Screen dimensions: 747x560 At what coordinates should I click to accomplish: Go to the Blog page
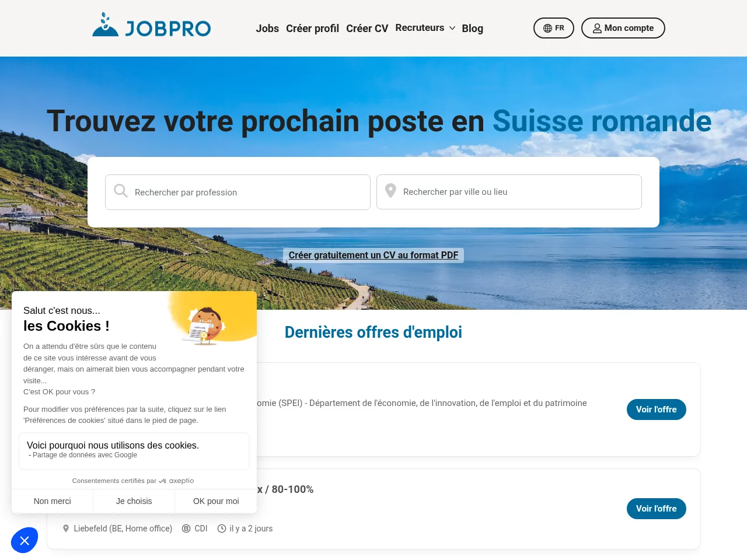click(472, 29)
